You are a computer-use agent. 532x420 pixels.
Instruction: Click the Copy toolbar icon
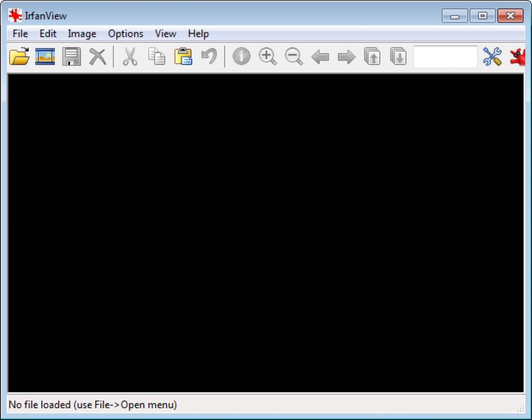(157, 57)
